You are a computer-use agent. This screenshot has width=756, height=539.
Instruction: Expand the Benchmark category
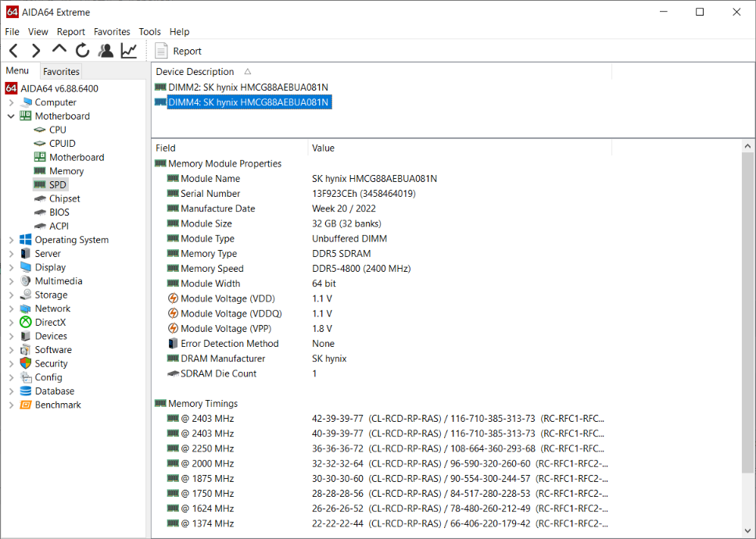click(11, 405)
